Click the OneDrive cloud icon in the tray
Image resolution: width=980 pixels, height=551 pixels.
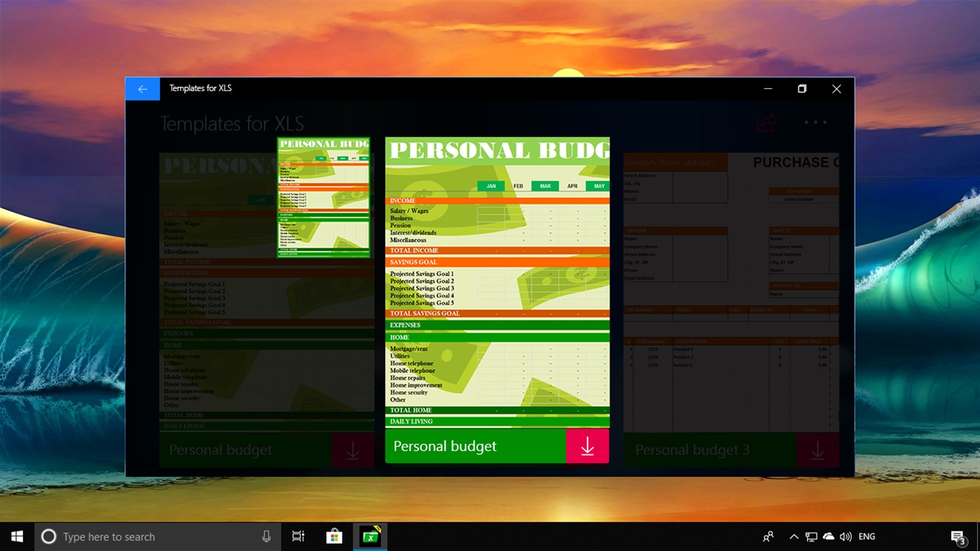pyautogui.click(x=829, y=536)
